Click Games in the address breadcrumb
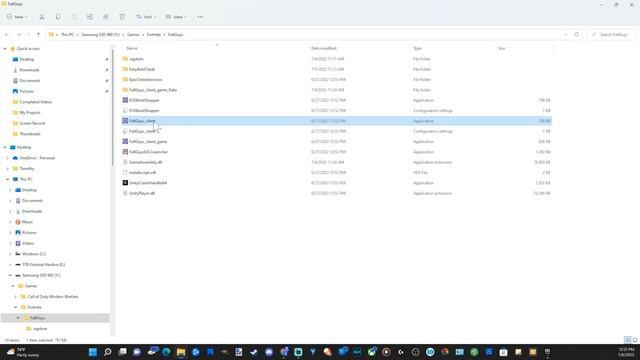Screen dimensions: 640x360 tap(133, 35)
